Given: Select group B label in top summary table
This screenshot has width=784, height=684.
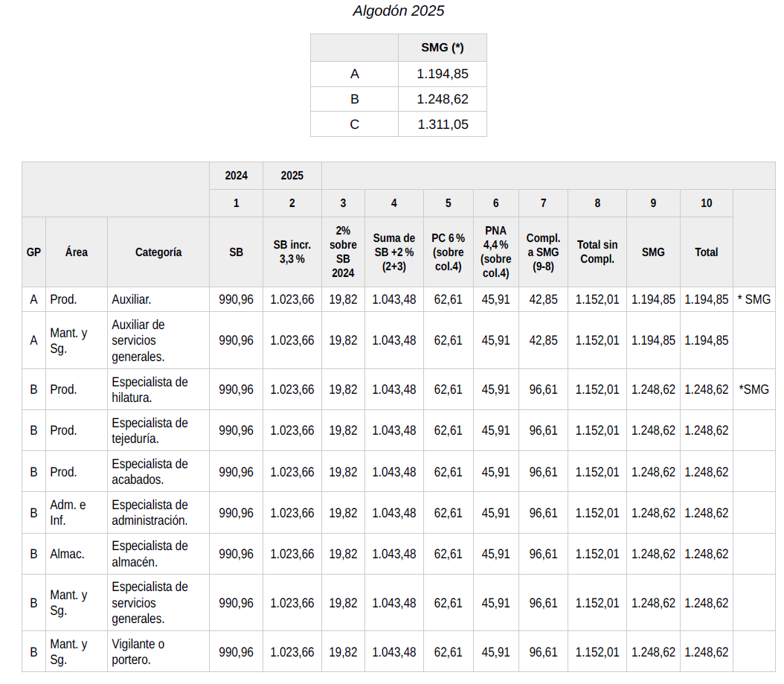Looking at the screenshot, I should [x=354, y=99].
